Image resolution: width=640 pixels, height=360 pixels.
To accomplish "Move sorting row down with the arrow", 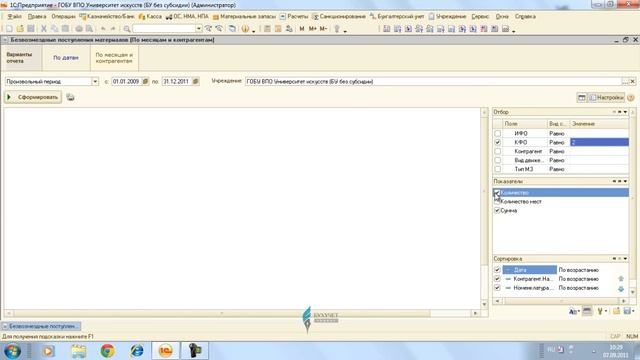I will (621, 289).
